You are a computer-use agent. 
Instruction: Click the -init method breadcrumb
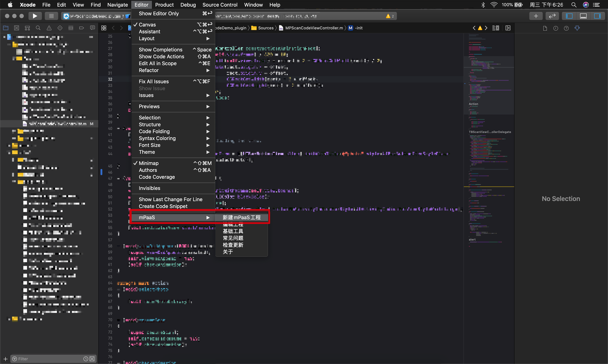coord(355,28)
